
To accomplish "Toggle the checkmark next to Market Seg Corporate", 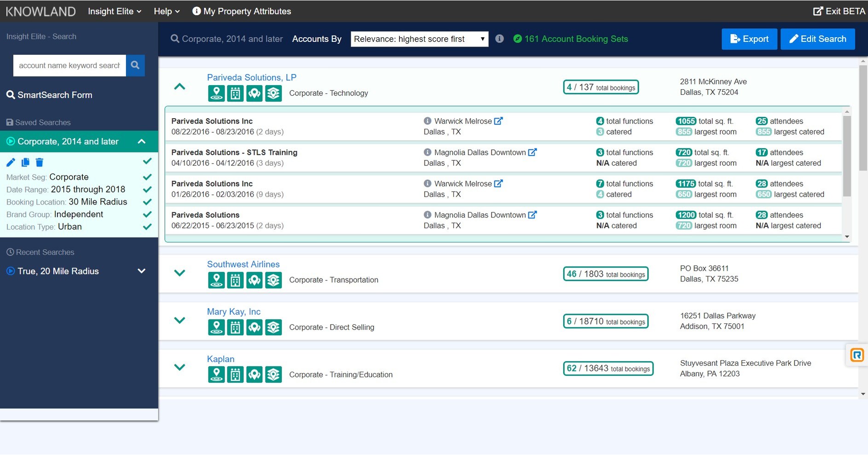I will coord(147,177).
